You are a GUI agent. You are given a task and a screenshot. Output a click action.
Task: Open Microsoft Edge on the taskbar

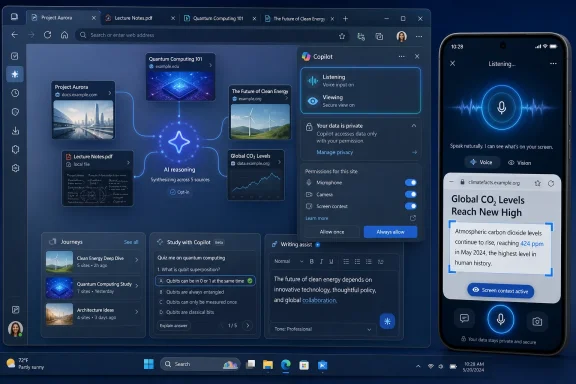[x=286, y=365]
